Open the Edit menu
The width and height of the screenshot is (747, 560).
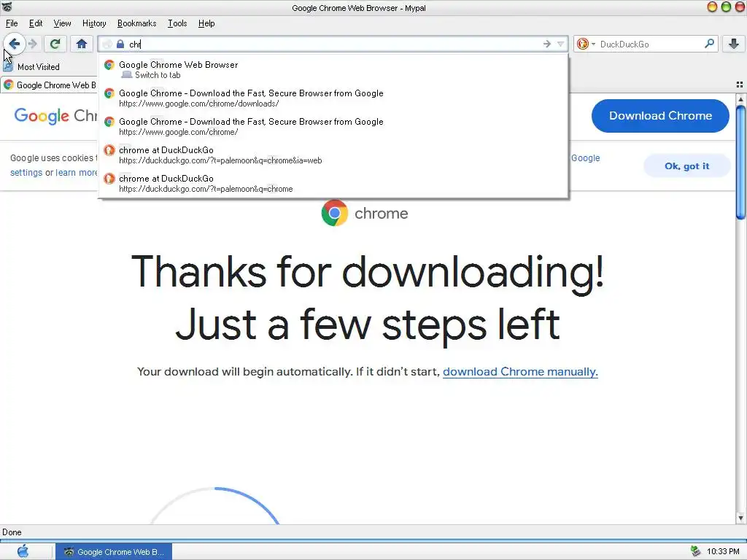[36, 23]
